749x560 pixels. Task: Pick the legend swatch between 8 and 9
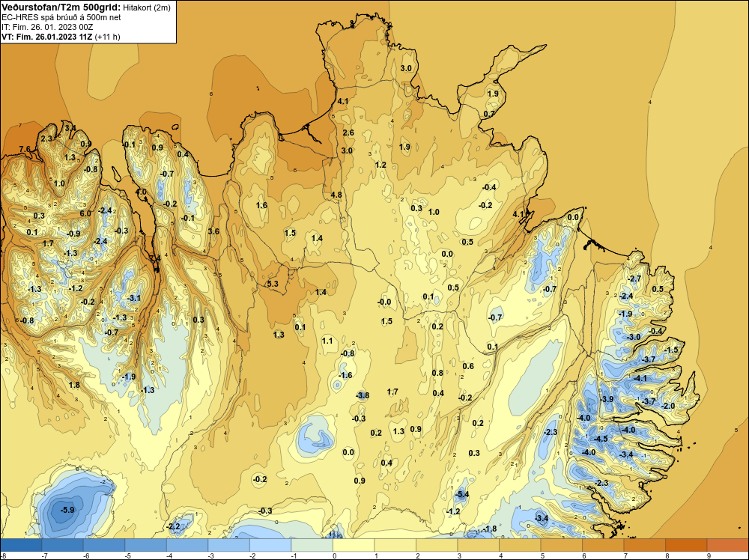coord(686,545)
